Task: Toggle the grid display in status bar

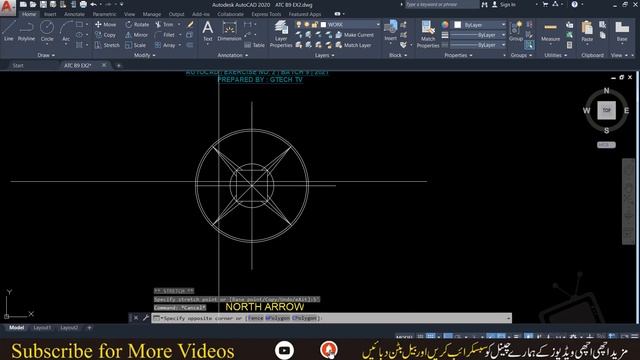Action: point(420,336)
